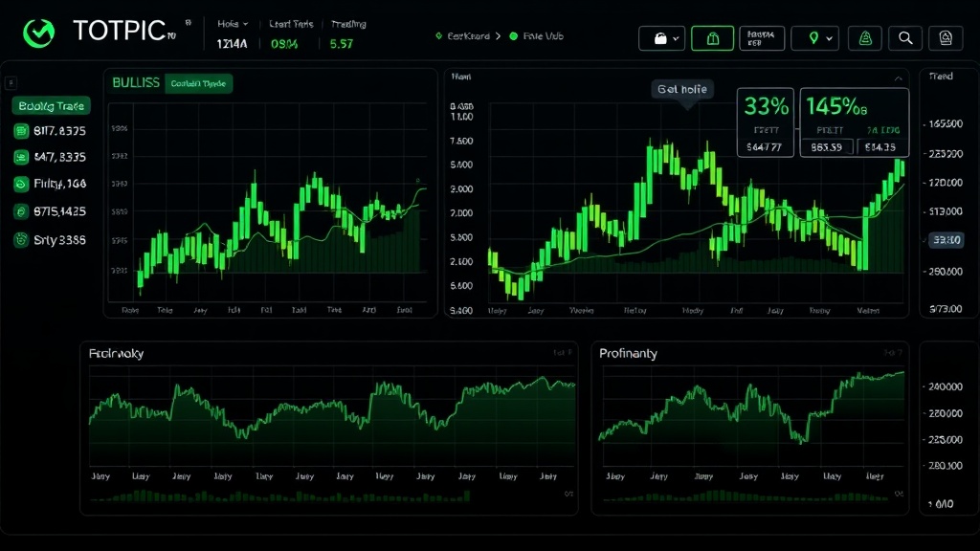Viewport: 980px width, 551px height.
Task: Click the icon beside '8117.8325'
Action: (21, 131)
